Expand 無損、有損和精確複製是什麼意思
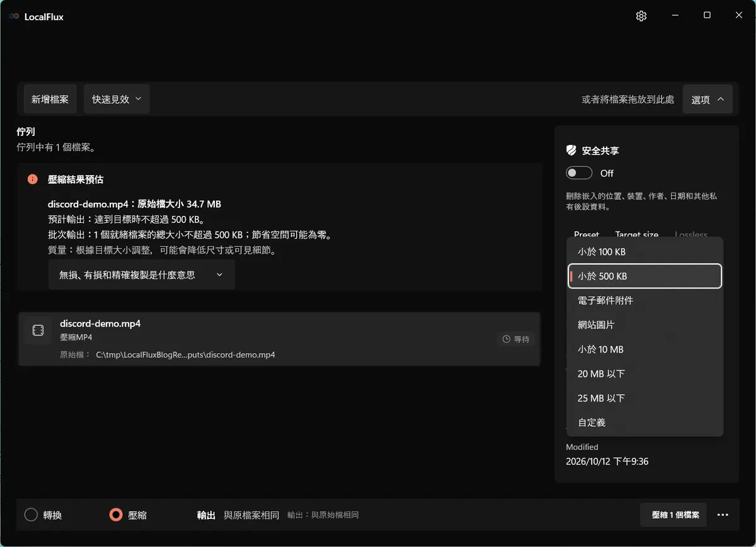 (142, 275)
